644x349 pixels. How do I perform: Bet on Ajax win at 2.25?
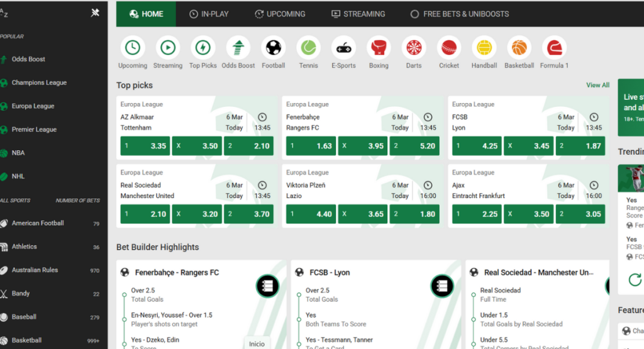click(x=477, y=214)
